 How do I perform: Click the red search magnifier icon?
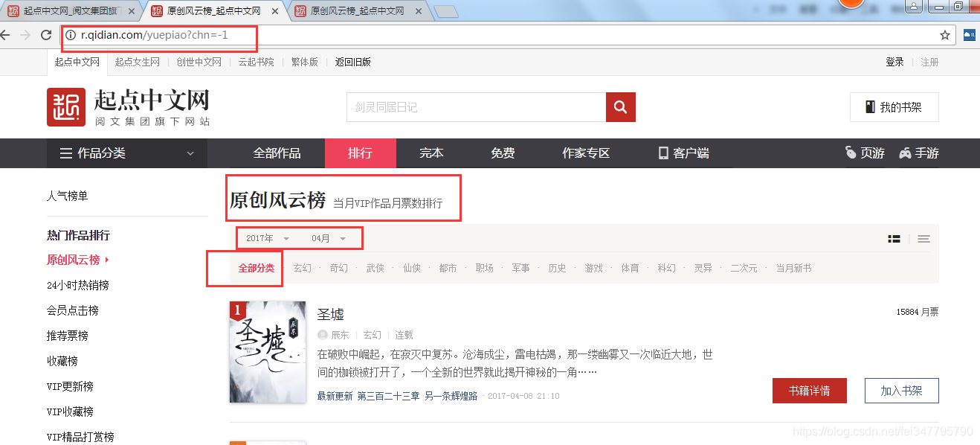[621, 106]
